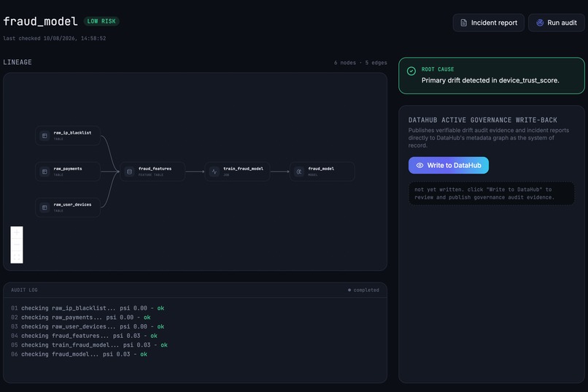Select the train_fraud_model job node icon
Viewport: 588px width, 392px height.
pos(214,172)
